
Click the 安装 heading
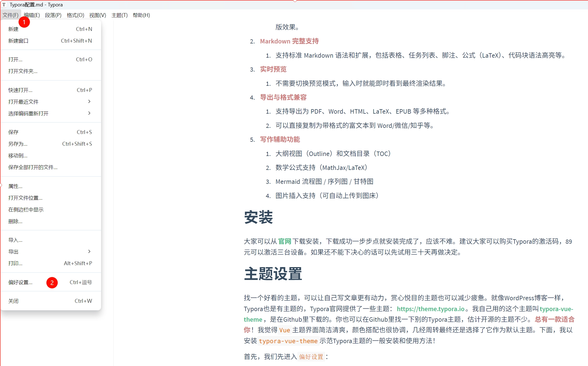pyautogui.click(x=259, y=217)
